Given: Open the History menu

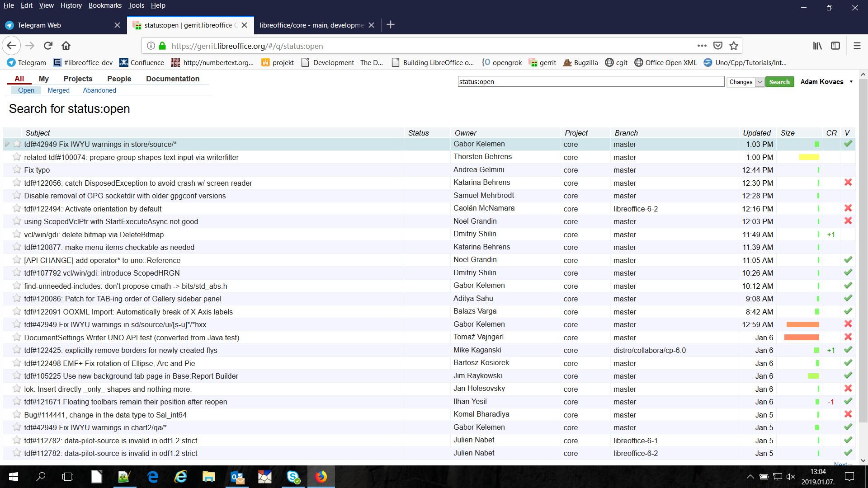Looking at the screenshot, I should [71, 5].
